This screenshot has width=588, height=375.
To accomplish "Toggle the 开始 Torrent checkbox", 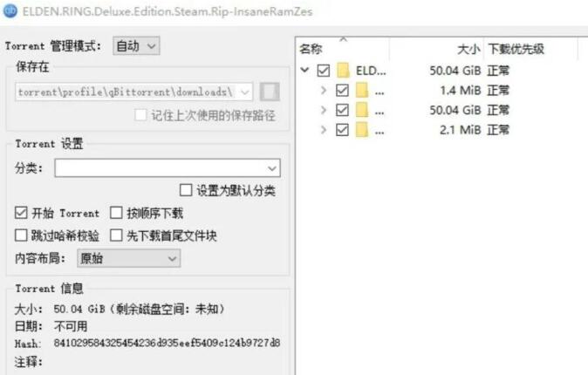I will (x=21, y=213).
